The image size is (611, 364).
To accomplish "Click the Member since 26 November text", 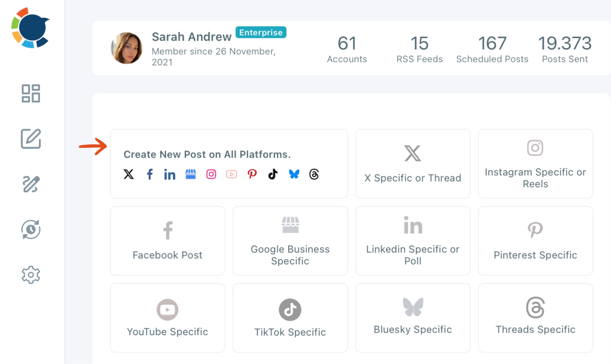I will pyautogui.click(x=214, y=57).
